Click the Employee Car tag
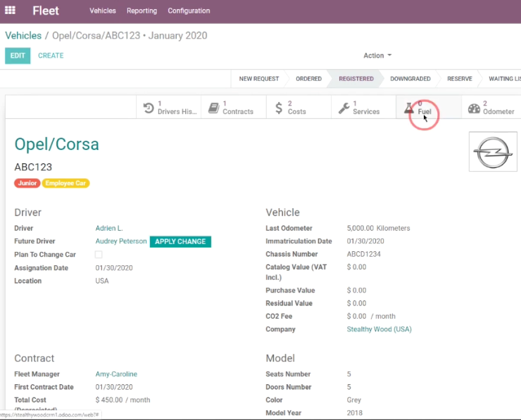Viewport: 521px width, 420px height. (x=65, y=183)
